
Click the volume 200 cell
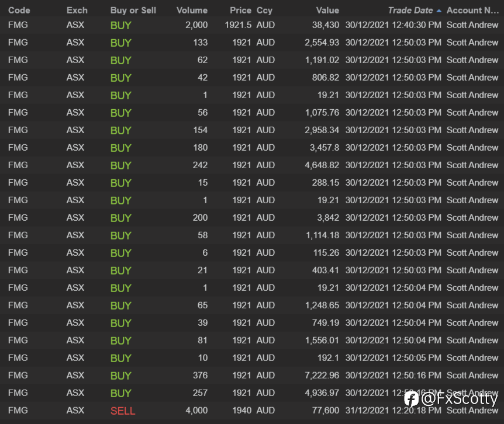click(x=200, y=217)
